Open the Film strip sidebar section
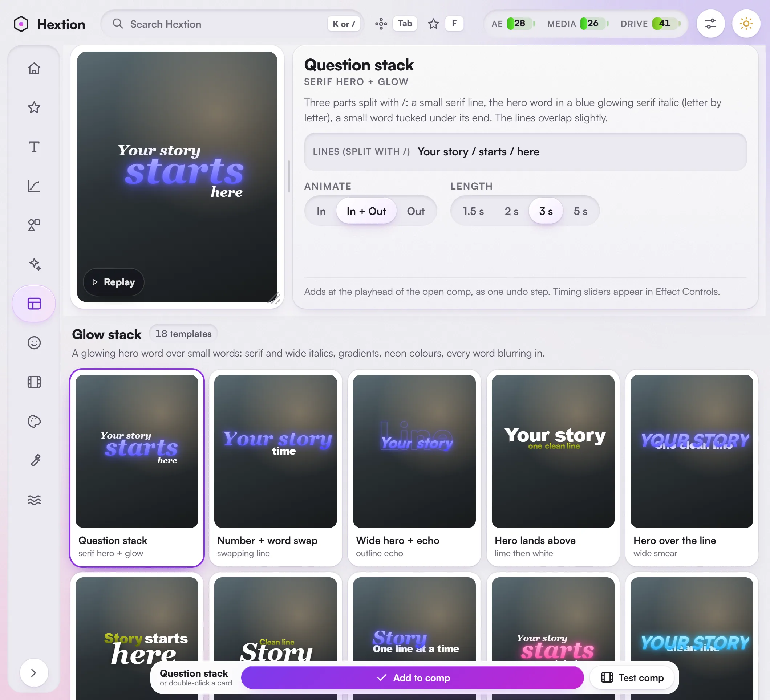770x700 pixels. pyautogui.click(x=34, y=382)
